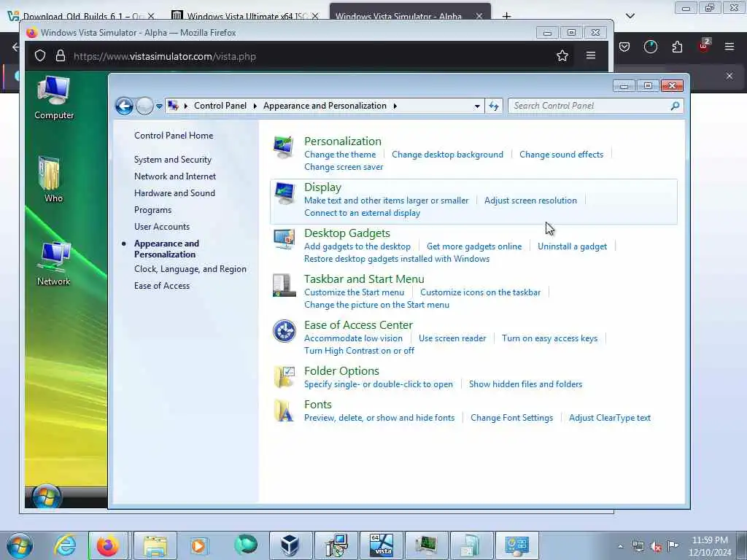Click the 64 Vista taskbar icon

click(381, 545)
